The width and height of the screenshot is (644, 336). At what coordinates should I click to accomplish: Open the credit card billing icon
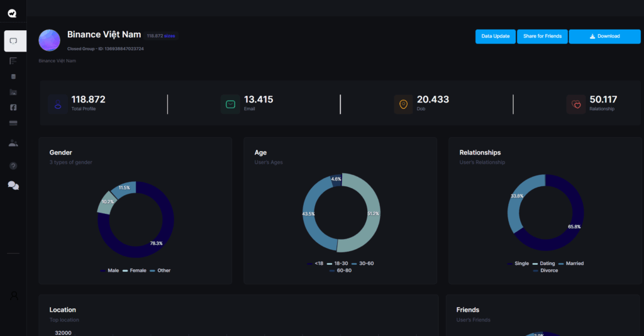pyautogui.click(x=13, y=123)
